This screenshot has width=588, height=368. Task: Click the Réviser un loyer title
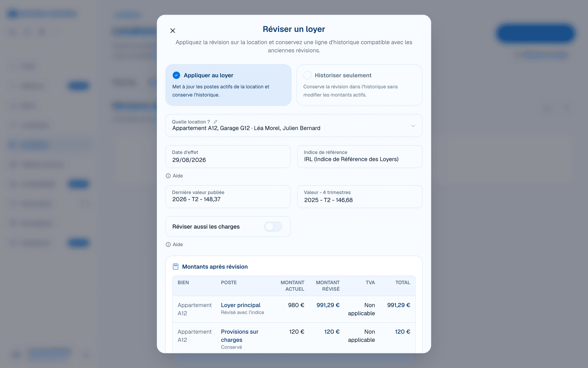click(x=294, y=29)
